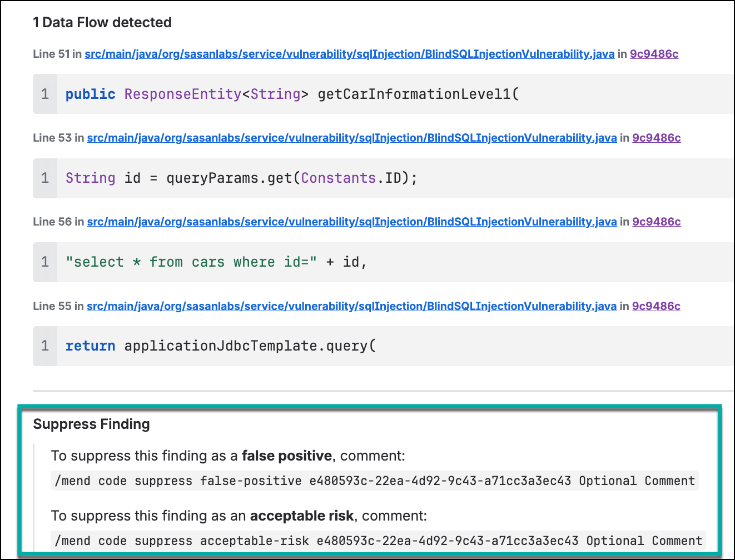
Task: Click the "select * from cars" code line
Action: 216,262
